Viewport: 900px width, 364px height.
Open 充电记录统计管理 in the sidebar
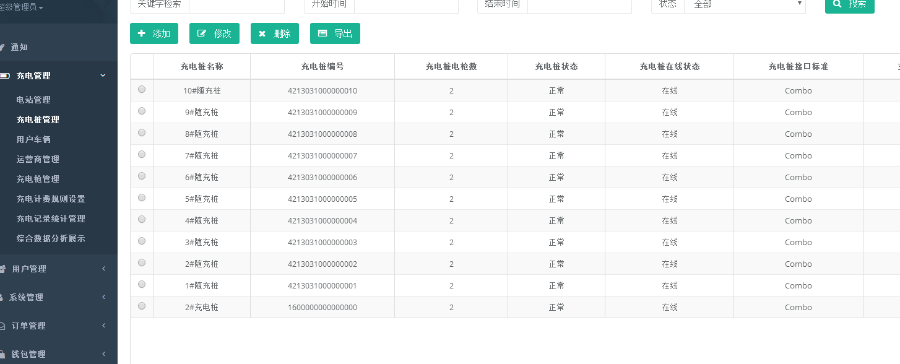point(51,219)
